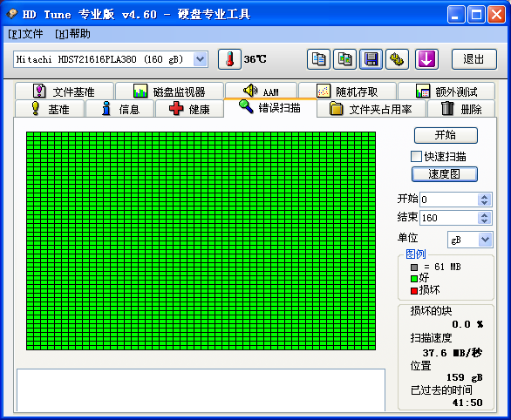Close the HD Tune window
This screenshot has height=420, width=511.
tap(496, 14)
